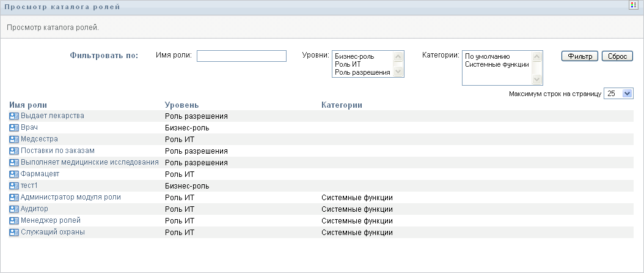This screenshot has width=644, height=273.
Task: Click the Имя роли text field
Action: coord(241,56)
